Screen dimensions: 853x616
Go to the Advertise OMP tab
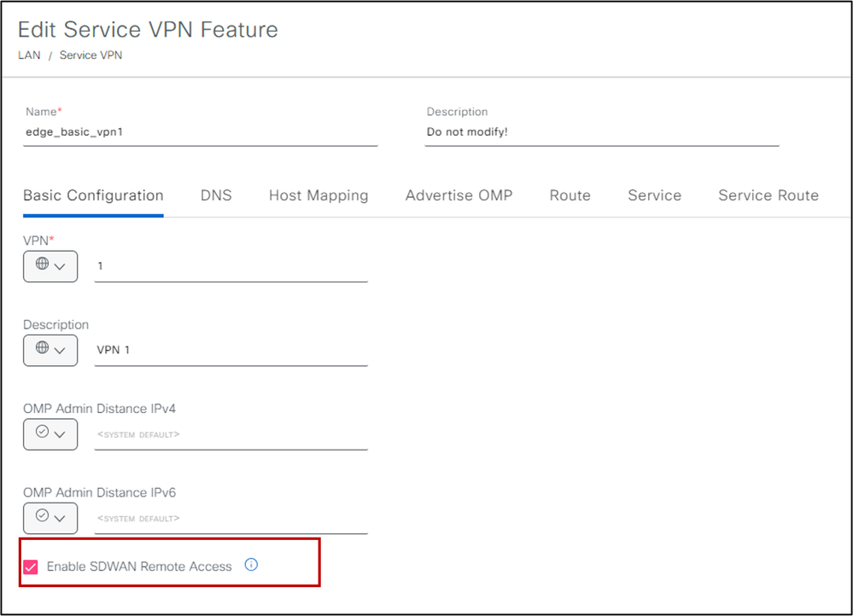459,195
